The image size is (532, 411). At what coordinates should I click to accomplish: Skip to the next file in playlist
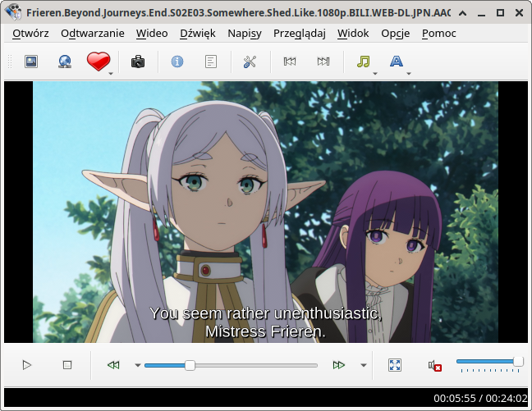(x=323, y=62)
